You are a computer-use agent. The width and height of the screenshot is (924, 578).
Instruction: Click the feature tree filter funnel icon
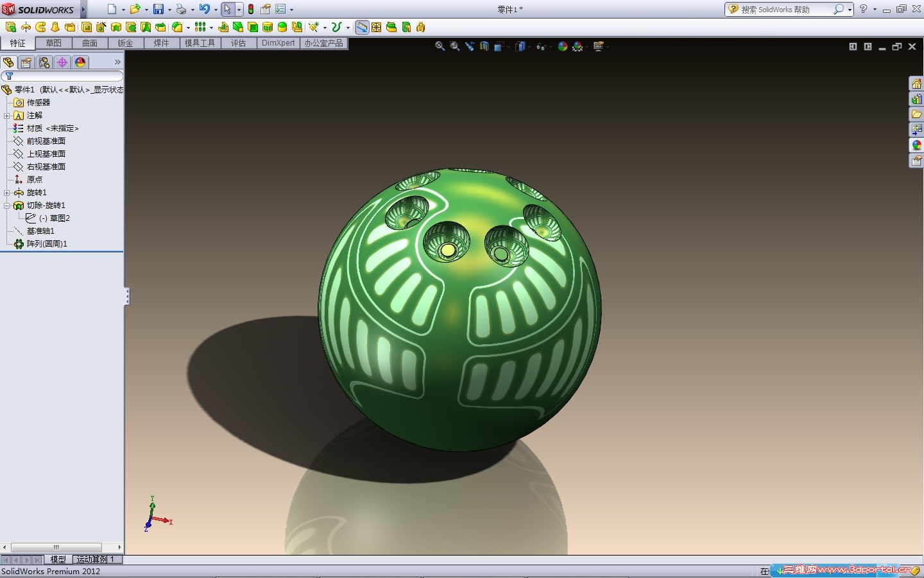(9, 76)
